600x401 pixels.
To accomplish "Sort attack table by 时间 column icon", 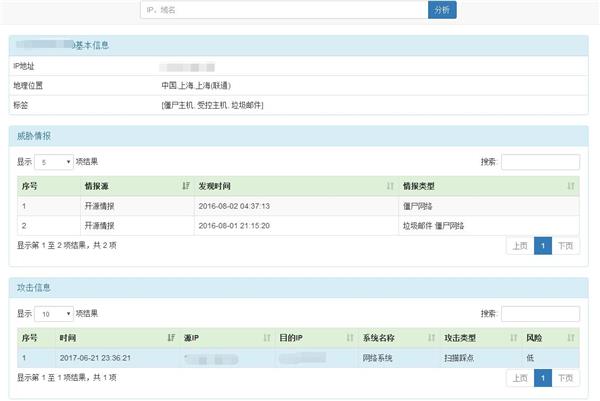I will 171,338.
